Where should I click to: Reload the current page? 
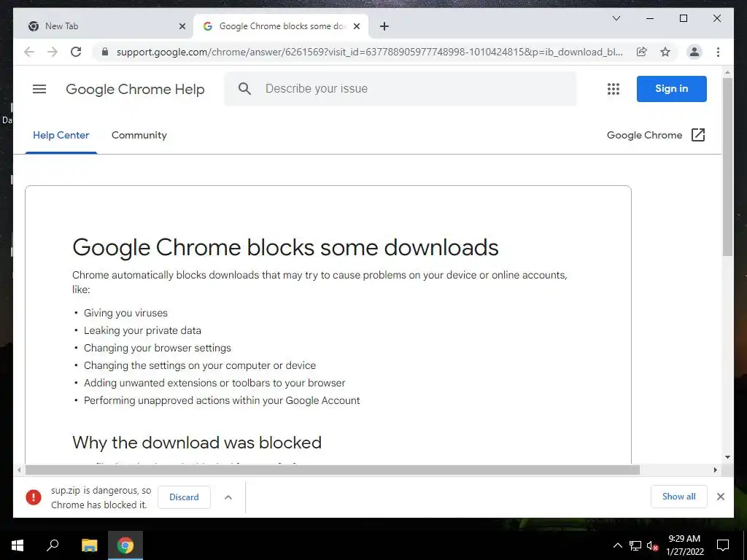pyautogui.click(x=76, y=52)
